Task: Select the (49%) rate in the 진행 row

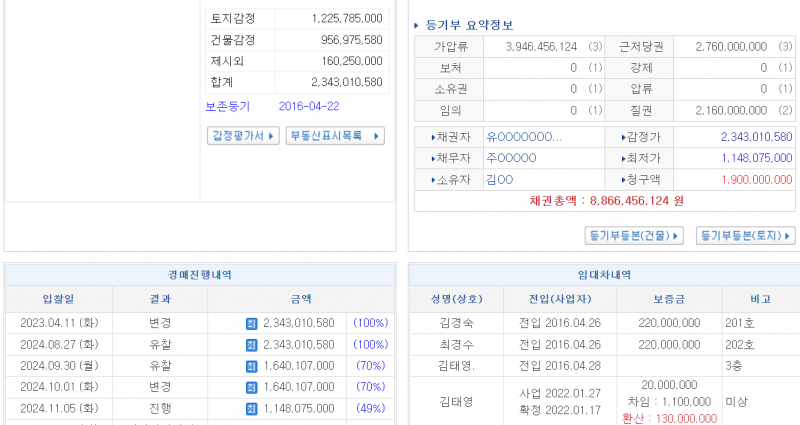Action: (370, 408)
